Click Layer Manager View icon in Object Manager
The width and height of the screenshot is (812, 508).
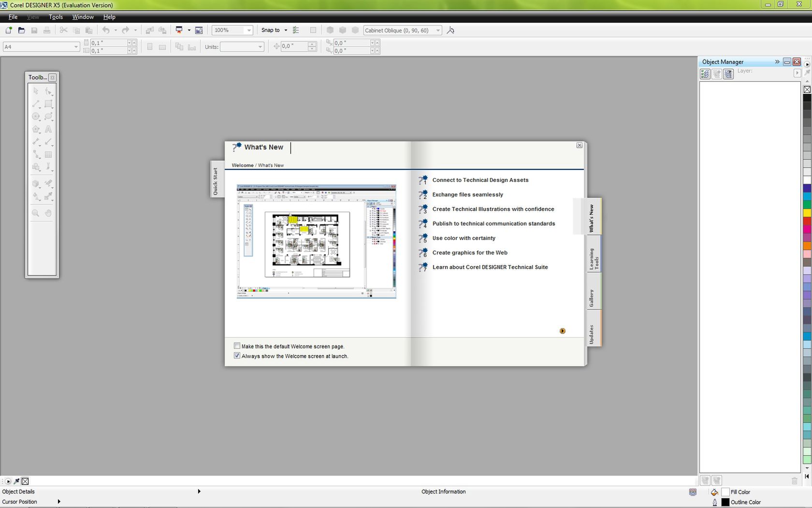728,74
